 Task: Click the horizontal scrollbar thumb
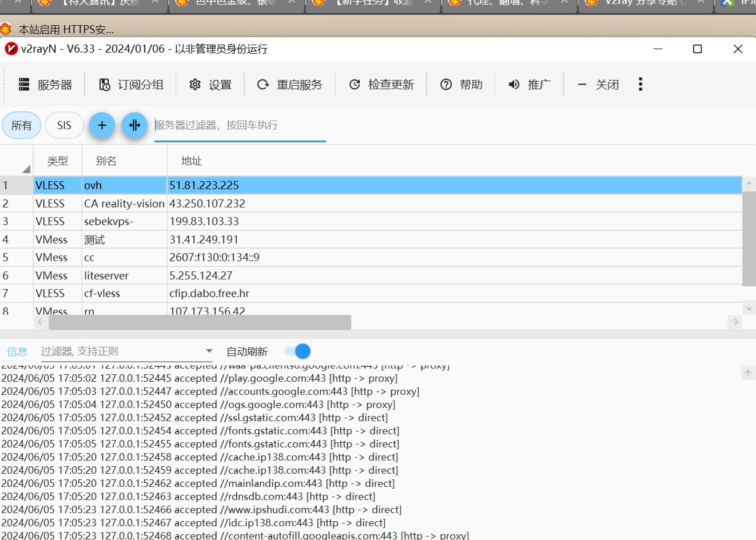click(x=200, y=322)
